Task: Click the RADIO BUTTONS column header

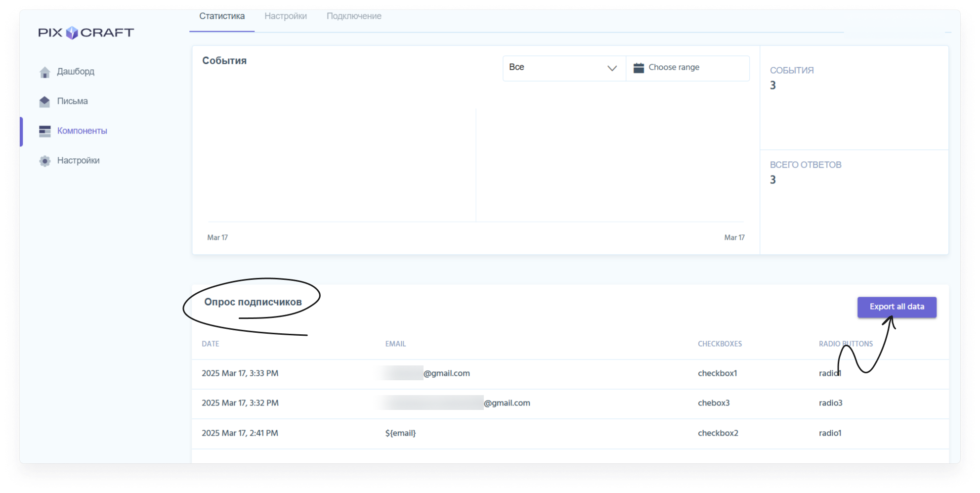Action: pyautogui.click(x=846, y=344)
